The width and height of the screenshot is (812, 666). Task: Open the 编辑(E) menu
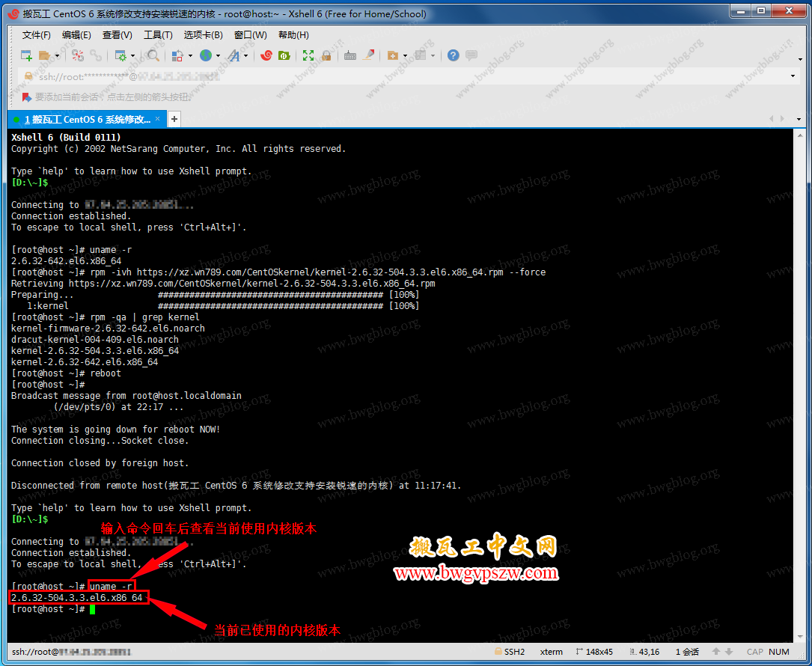coord(76,35)
